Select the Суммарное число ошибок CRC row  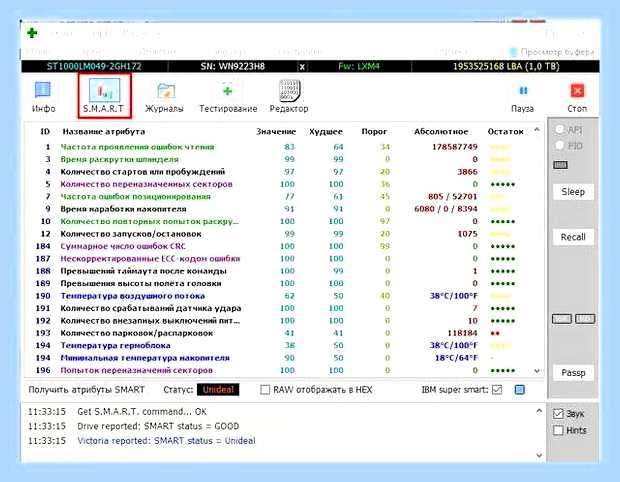point(280,246)
